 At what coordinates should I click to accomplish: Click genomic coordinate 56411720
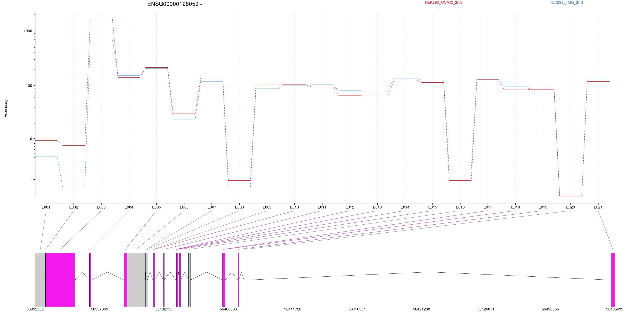coord(293,309)
